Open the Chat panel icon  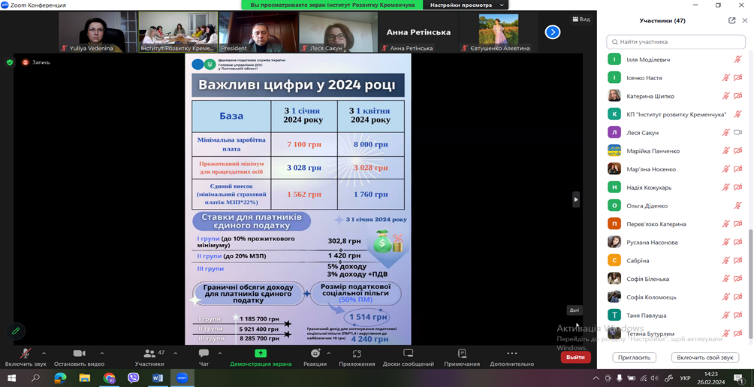pyautogui.click(x=203, y=353)
